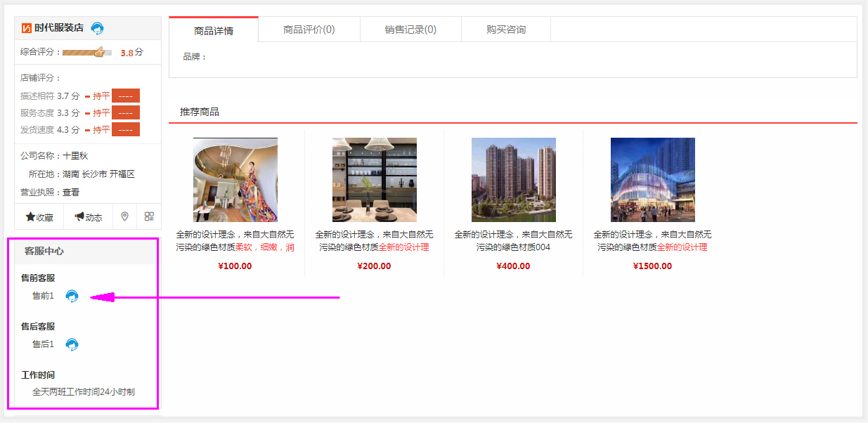The image size is (868, 423).
Task: Click the 3.8 score value
Action: (x=127, y=53)
